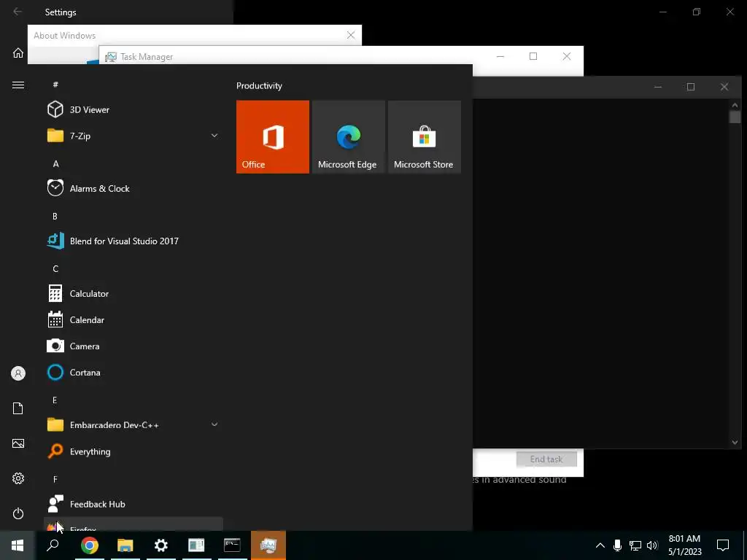Close the About Windows dialog
Screen dimensions: 747x560
tap(351, 35)
